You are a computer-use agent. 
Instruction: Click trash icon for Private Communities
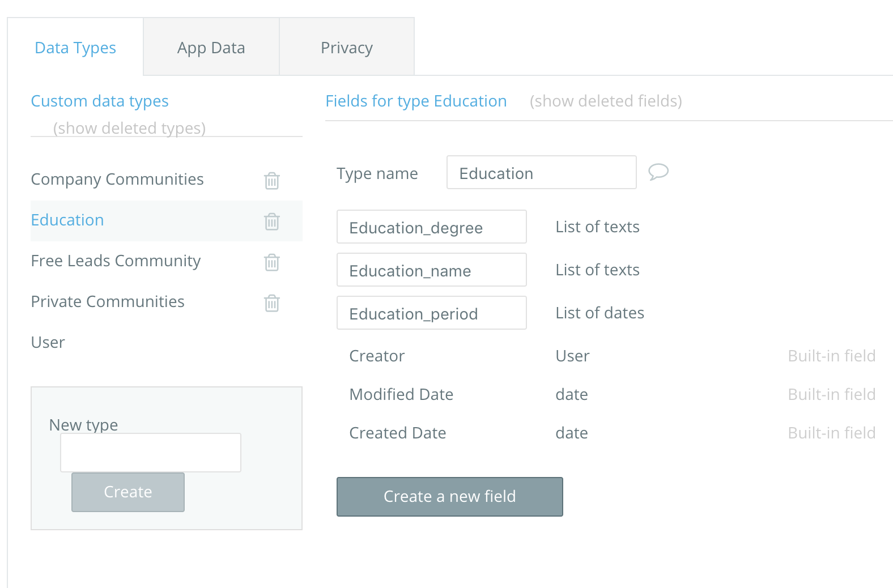(x=272, y=303)
